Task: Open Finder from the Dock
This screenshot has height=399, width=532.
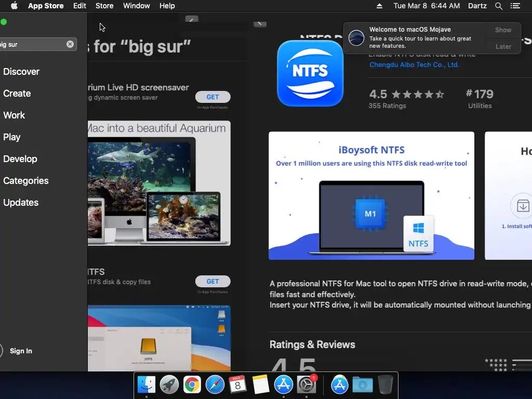Action: pos(146,385)
